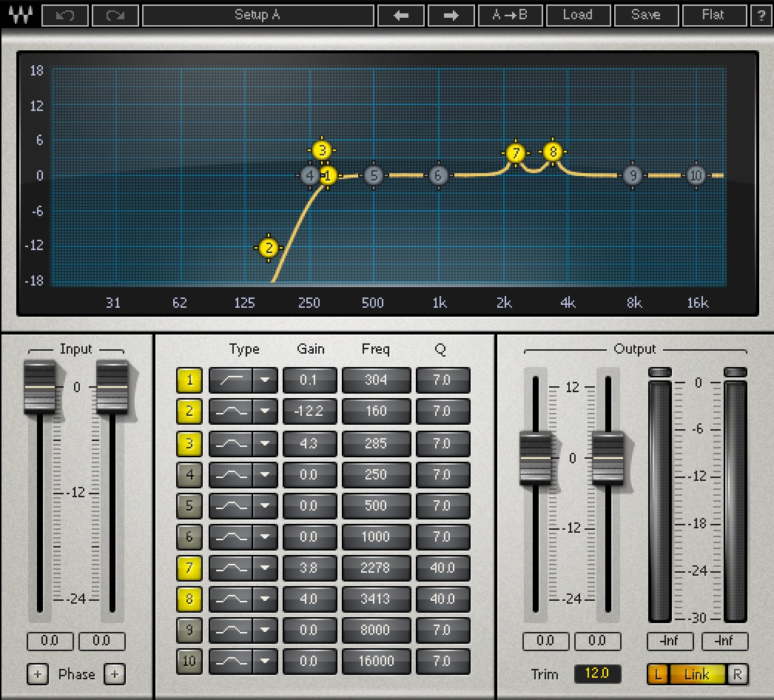This screenshot has width=774, height=700.
Task: Select band 7 node on EQ graph
Action: (x=516, y=153)
